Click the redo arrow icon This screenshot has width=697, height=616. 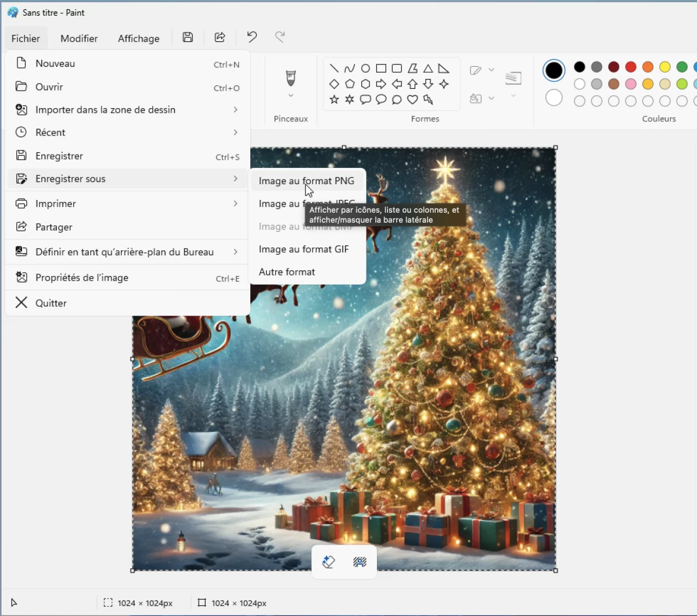pyautogui.click(x=279, y=37)
